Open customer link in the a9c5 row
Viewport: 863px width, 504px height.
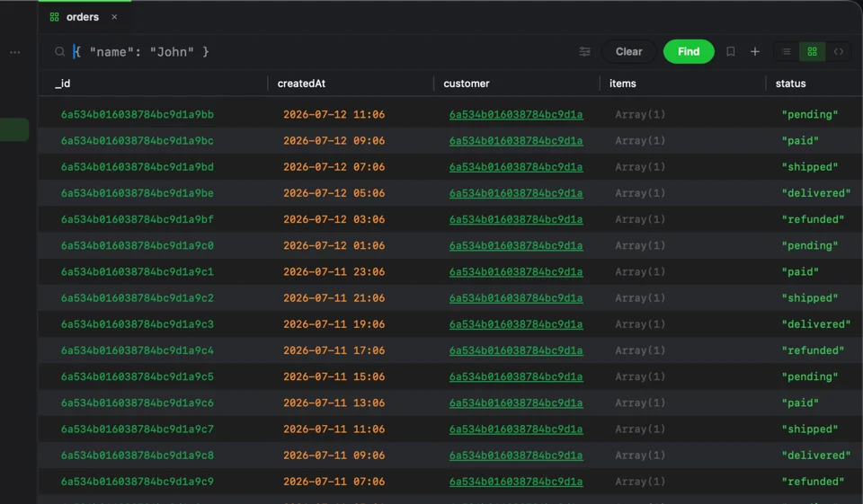coord(516,377)
